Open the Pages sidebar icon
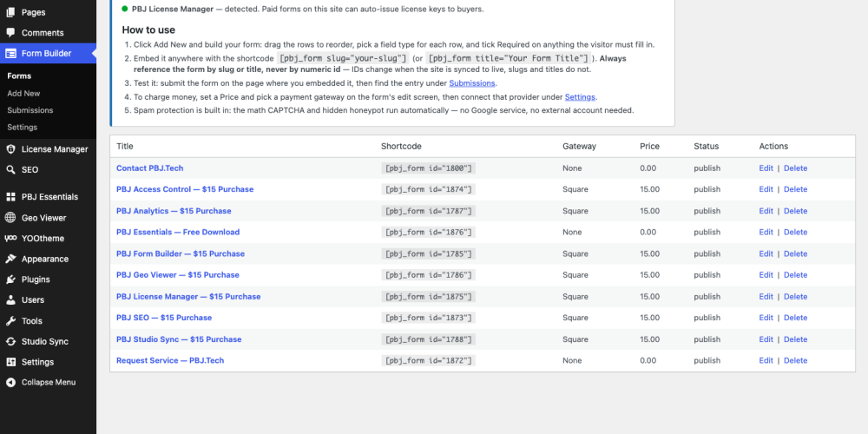Screen dimensions: 868x434 pos(10,12)
